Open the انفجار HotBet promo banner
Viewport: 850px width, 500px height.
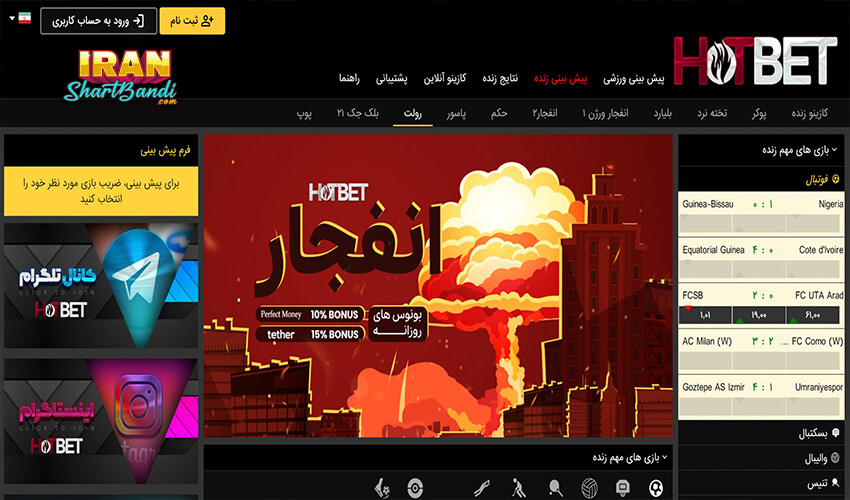click(x=438, y=286)
